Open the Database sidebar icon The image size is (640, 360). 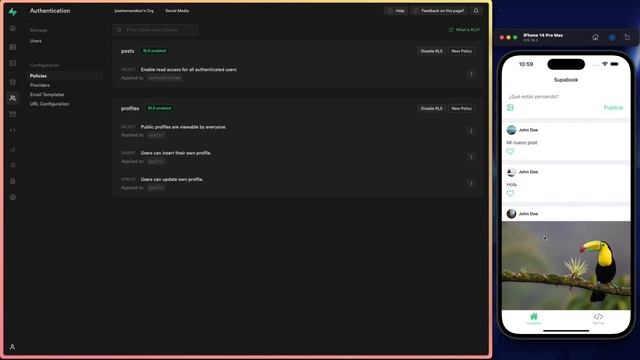click(x=13, y=82)
